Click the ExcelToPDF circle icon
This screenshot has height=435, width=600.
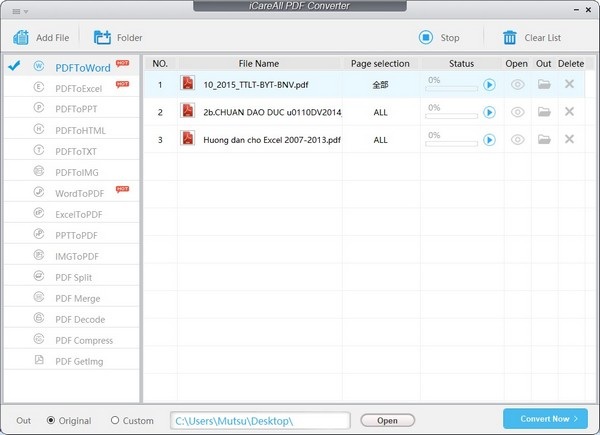(x=39, y=212)
